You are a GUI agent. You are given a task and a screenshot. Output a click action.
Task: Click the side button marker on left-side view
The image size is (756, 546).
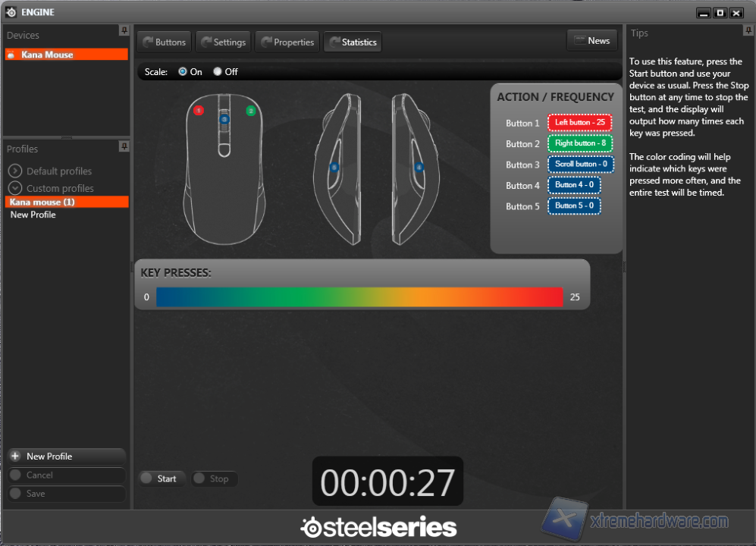point(334,167)
